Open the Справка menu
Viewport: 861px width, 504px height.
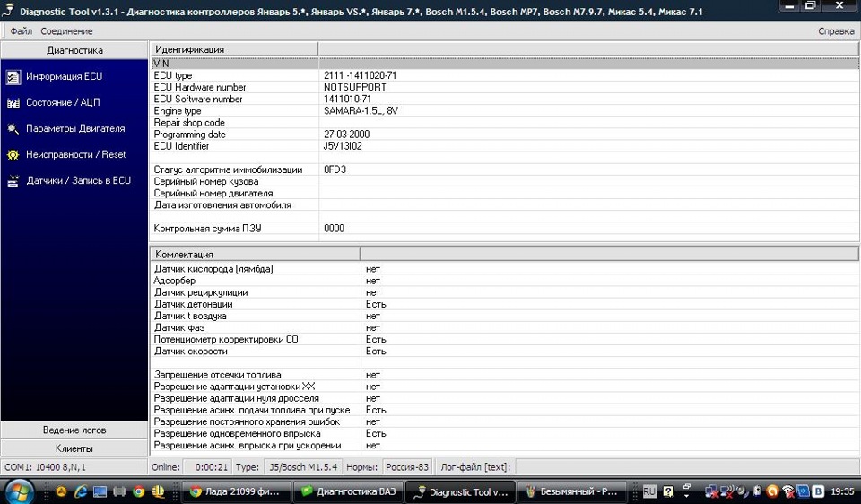(x=836, y=31)
